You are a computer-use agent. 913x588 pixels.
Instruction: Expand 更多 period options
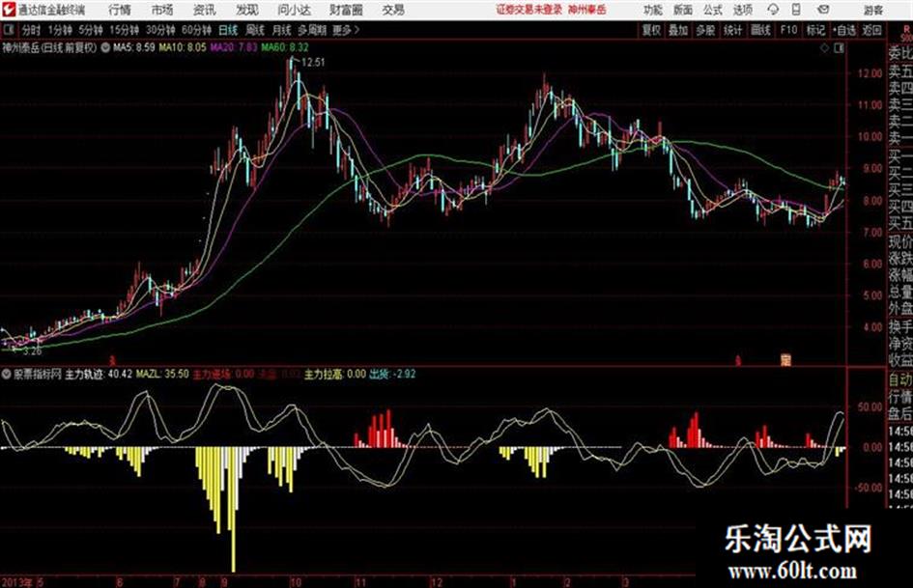click(345, 30)
